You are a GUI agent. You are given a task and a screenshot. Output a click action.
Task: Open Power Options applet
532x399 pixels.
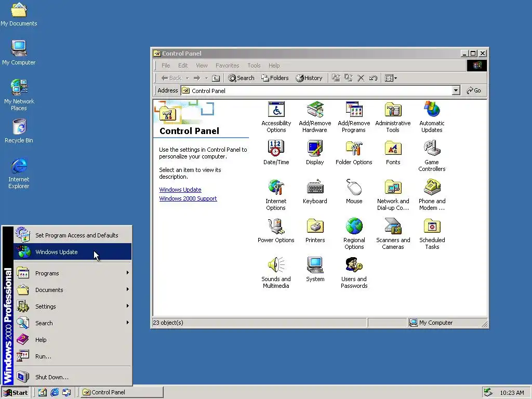tap(276, 231)
